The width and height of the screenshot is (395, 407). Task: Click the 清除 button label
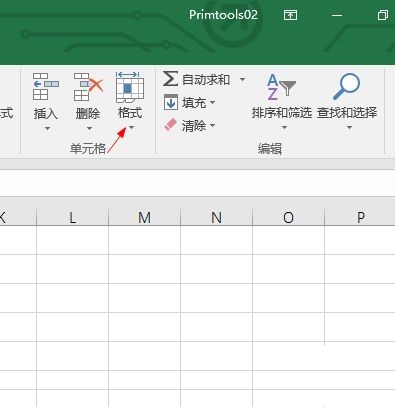pyautogui.click(x=194, y=126)
